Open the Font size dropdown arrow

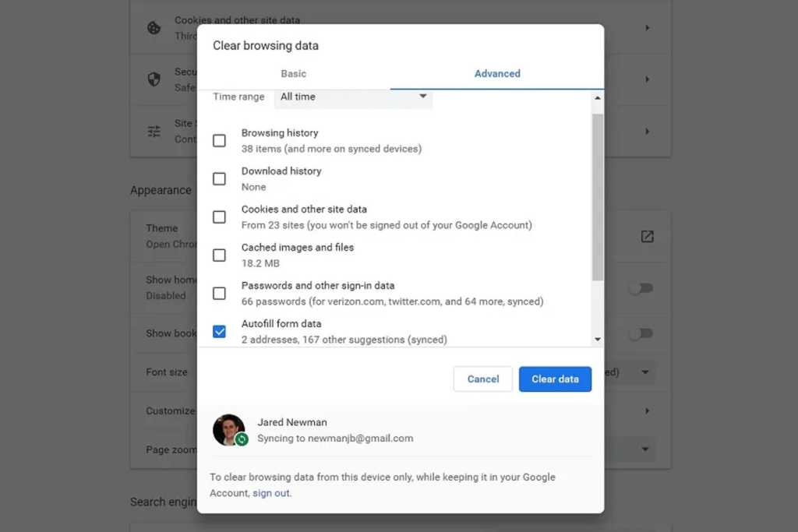click(644, 372)
